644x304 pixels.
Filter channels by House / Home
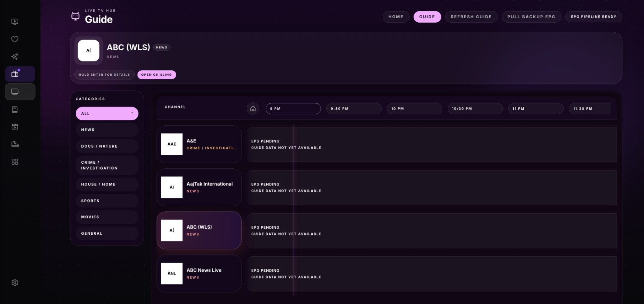[107, 184]
